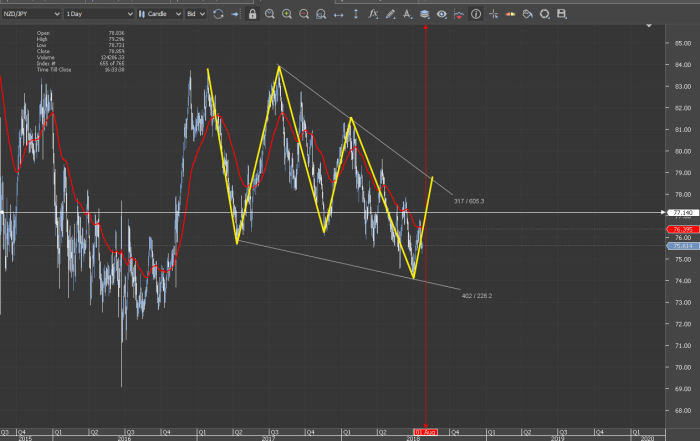Enable the crosshair cursor tool
The height and width of the screenshot is (441, 700).
pos(493,15)
